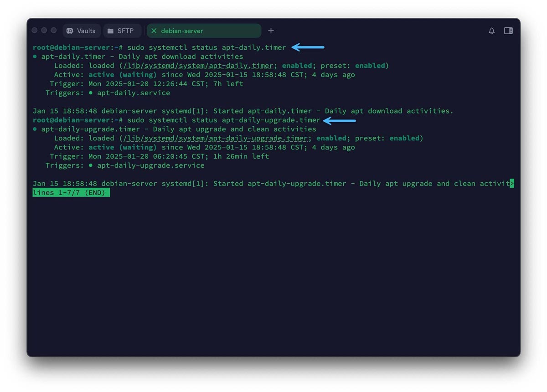Switch to the SFTP tab

(x=122, y=31)
